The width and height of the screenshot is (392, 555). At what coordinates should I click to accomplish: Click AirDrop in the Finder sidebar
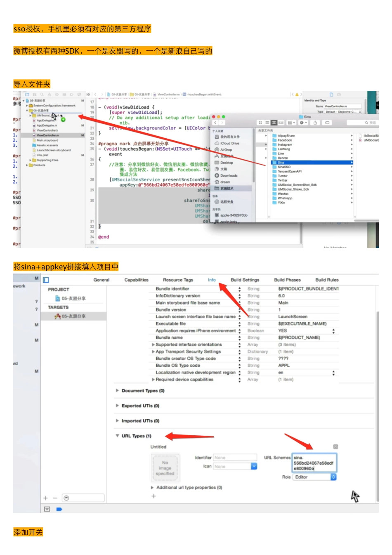coord(226,150)
